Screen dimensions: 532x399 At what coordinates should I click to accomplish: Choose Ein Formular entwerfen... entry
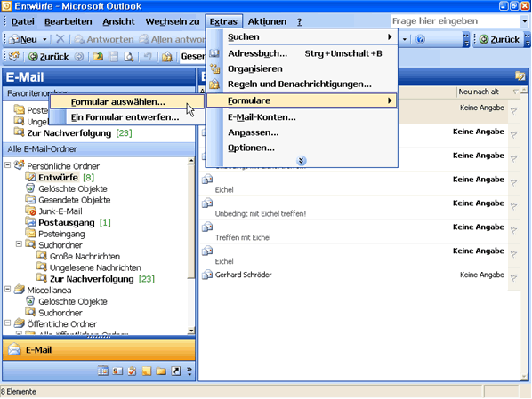(x=126, y=117)
